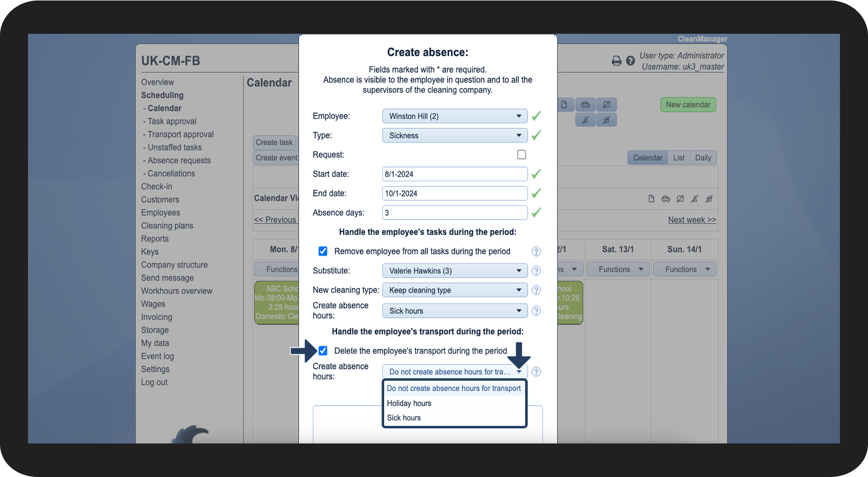Screen dimensions: 868x477
Task: Click the Create event button
Action: point(276,158)
